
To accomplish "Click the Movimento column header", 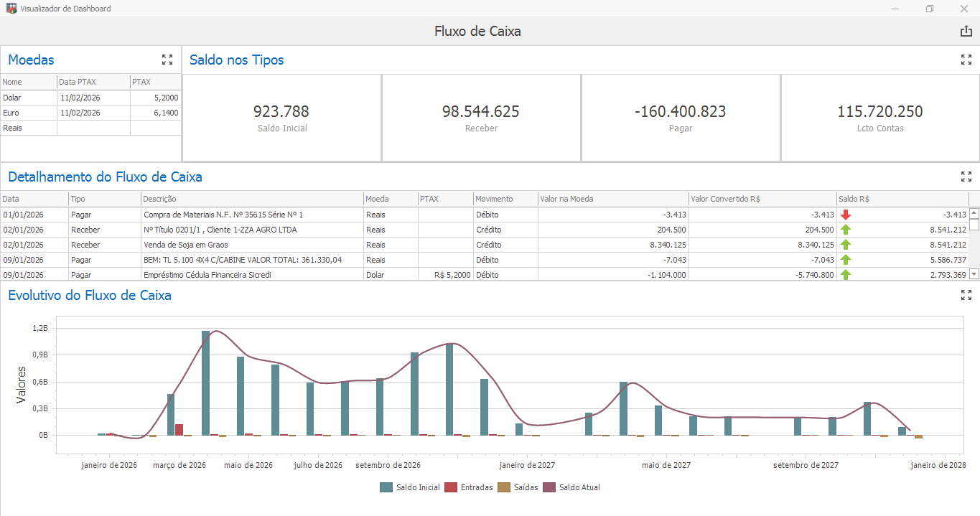I will tap(505, 199).
